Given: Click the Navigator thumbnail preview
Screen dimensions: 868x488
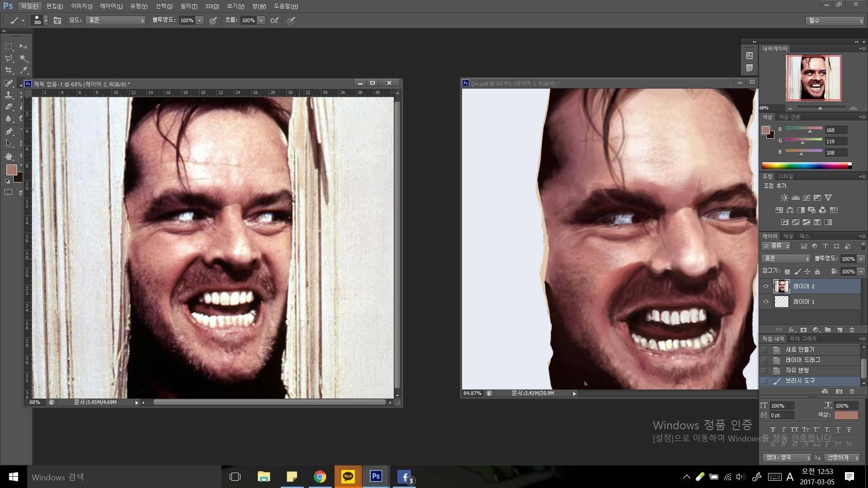Looking at the screenshot, I should (813, 78).
